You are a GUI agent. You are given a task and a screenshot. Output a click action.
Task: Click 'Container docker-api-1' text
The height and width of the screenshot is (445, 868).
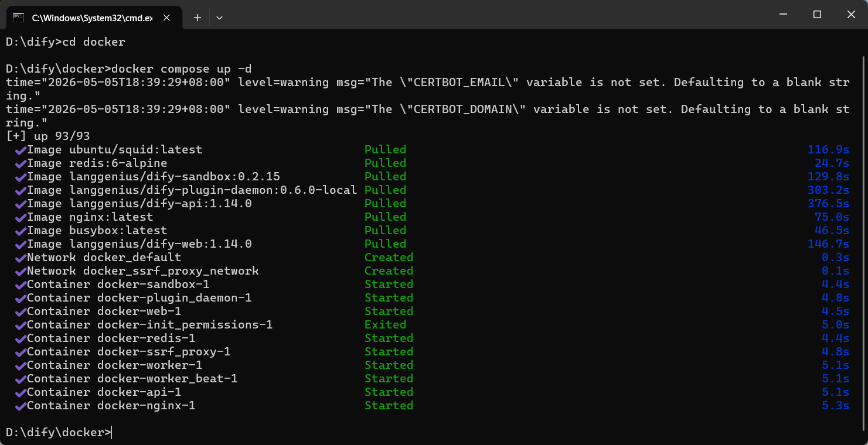(104, 392)
